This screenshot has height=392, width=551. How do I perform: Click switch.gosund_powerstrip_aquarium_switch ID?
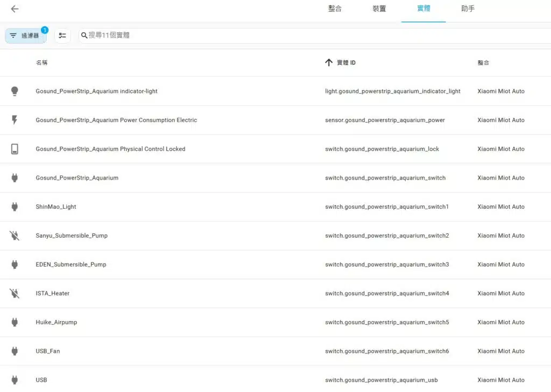385,178
